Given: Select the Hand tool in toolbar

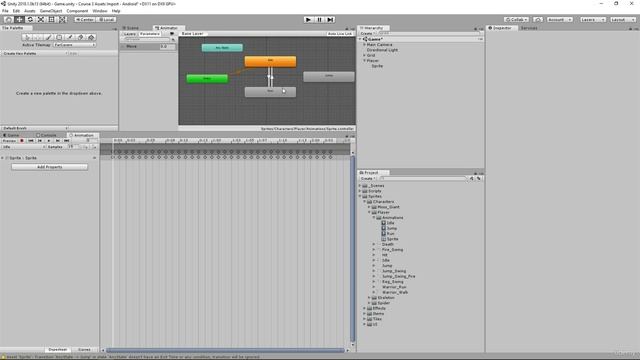Looking at the screenshot, I should 8,20.
